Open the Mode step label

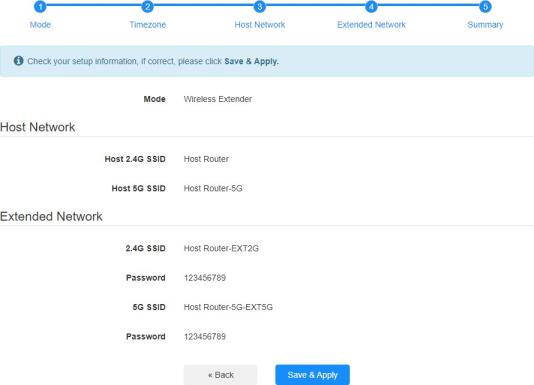(40, 25)
